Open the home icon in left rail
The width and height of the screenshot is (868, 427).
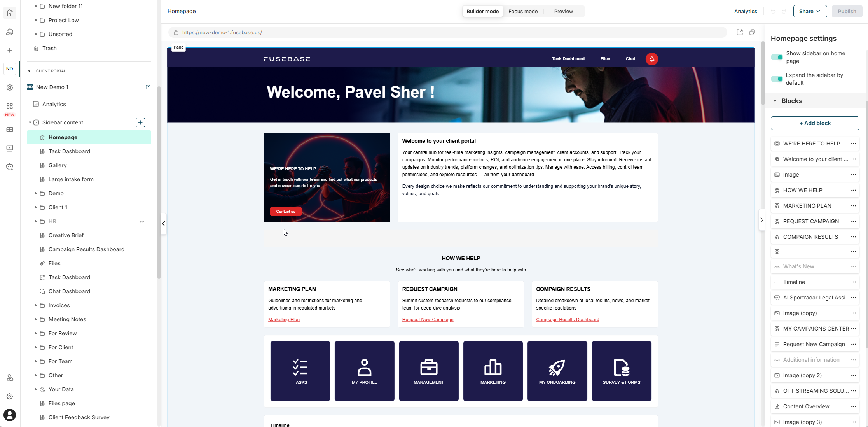point(10,13)
